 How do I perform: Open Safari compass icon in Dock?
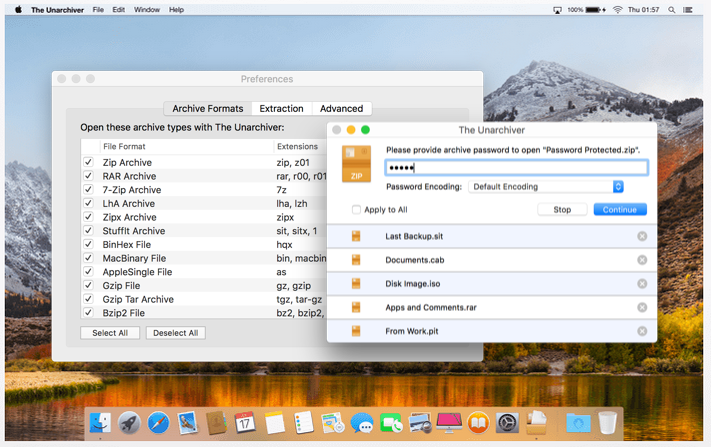pos(158,423)
